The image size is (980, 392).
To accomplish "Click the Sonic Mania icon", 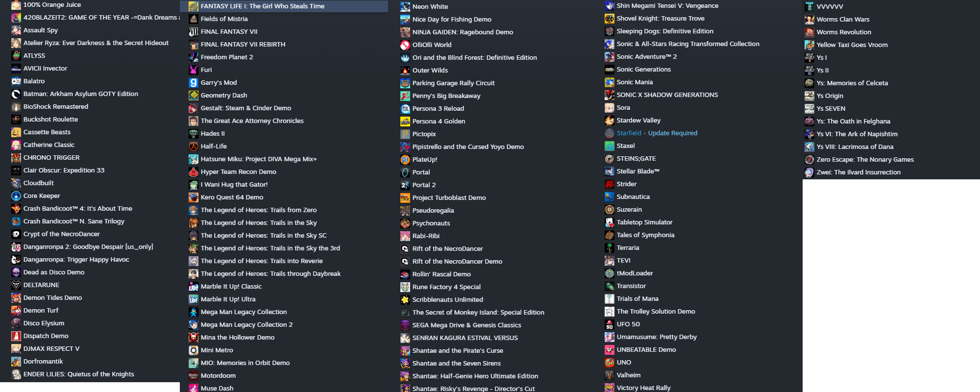I will pyautogui.click(x=610, y=82).
